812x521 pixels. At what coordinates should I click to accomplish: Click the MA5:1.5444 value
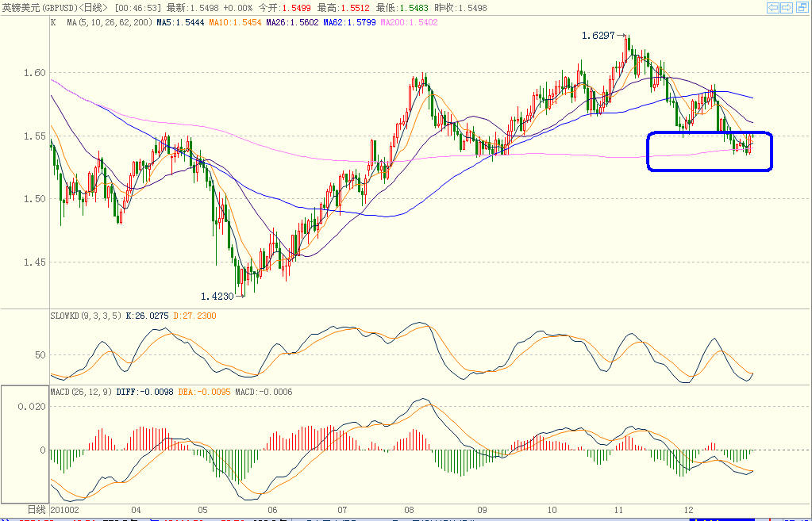pyautogui.click(x=180, y=23)
